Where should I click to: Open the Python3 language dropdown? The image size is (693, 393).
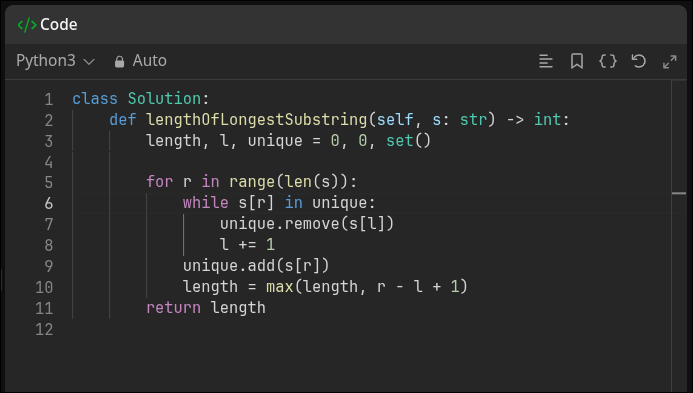(55, 61)
